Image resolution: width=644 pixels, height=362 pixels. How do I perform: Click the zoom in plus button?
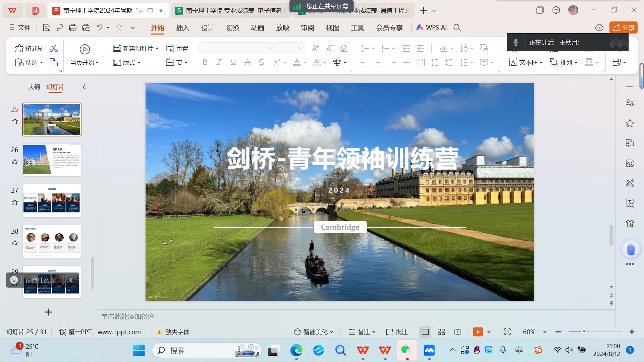[632, 332]
